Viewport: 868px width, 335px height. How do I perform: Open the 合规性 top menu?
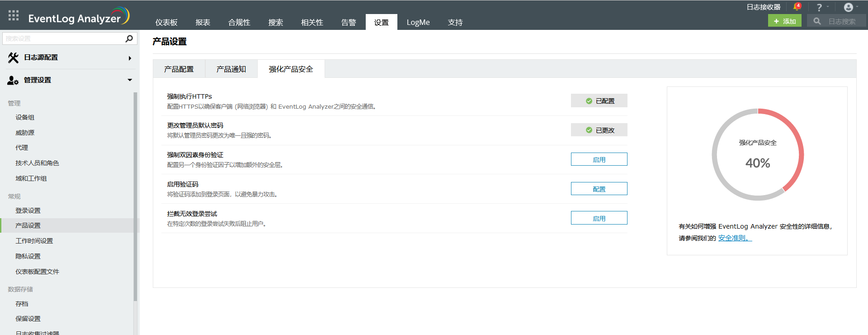click(x=239, y=22)
